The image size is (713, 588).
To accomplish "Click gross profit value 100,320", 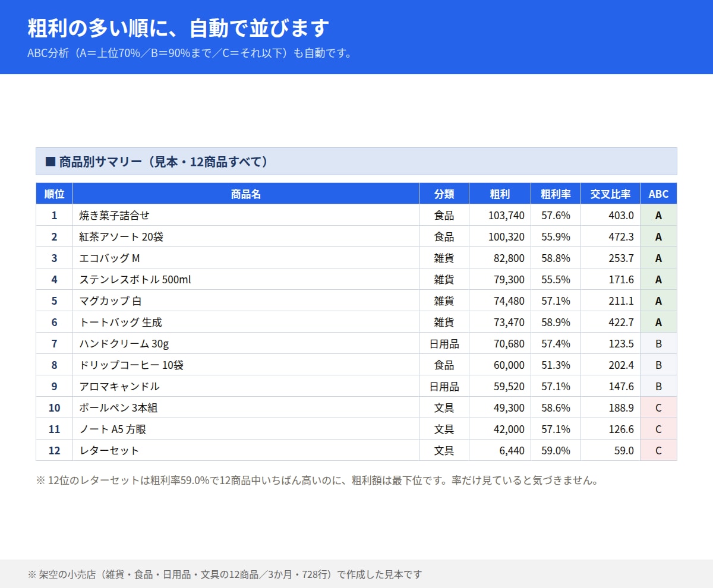I will coord(500,236).
